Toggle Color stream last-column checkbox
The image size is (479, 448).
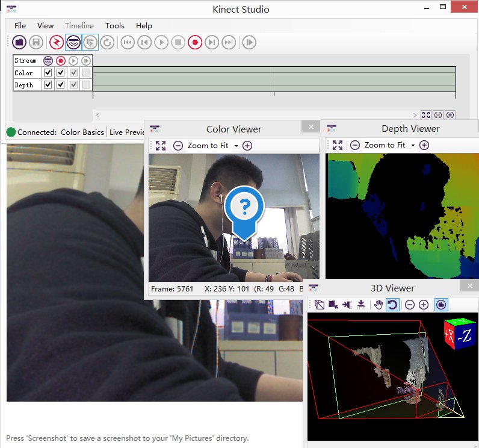pos(86,72)
